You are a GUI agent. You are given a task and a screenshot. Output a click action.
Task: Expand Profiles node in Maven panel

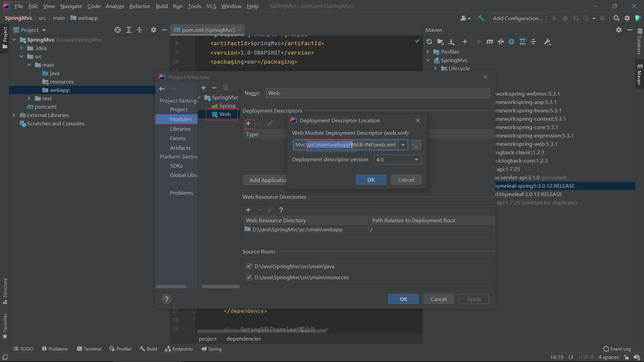428,52
